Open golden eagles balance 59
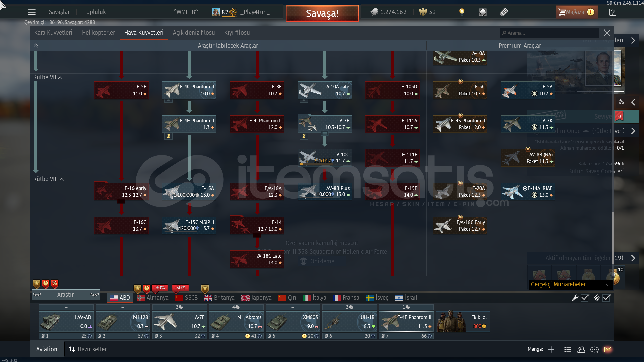Image resolution: width=644 pixels, height=362 pixels. [427, 12]
